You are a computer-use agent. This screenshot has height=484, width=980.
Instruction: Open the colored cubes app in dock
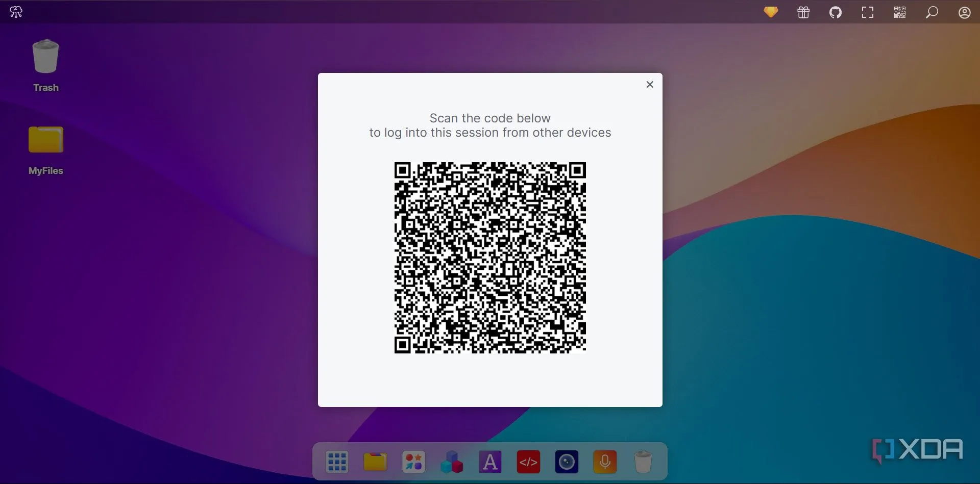click(x=452, y=462)
